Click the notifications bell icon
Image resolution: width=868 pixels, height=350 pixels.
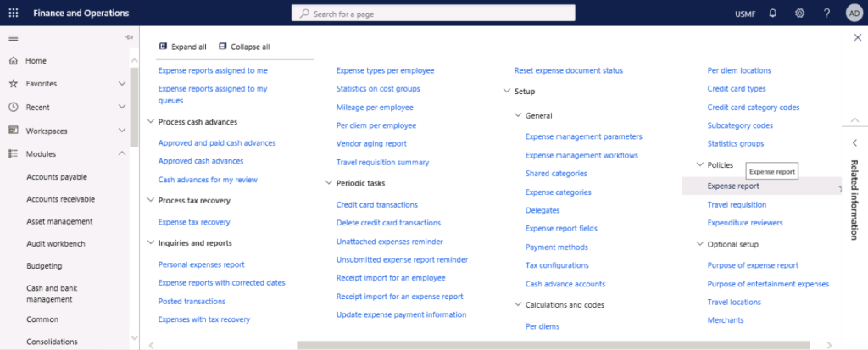[772, 14]
